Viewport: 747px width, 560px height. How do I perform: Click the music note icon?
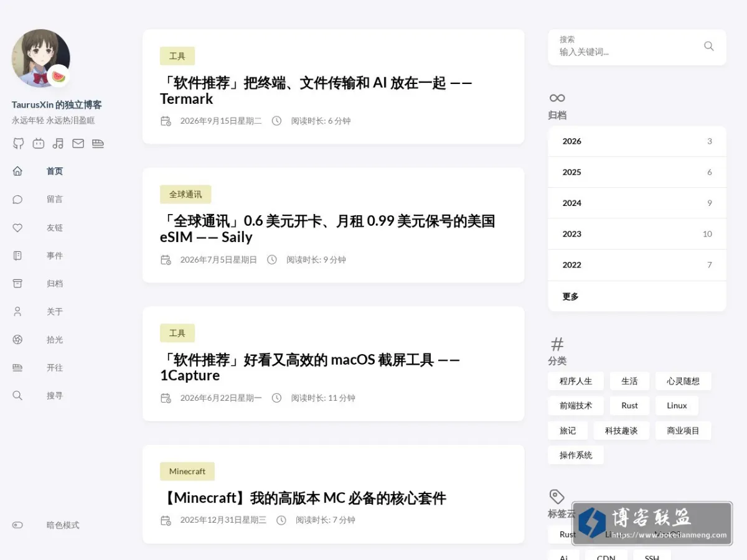point(58,144)
